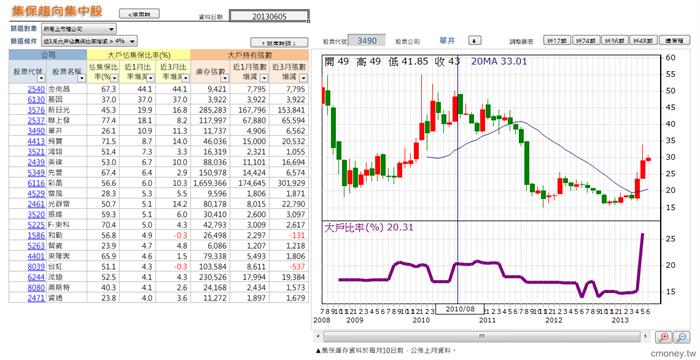
Task: Open stock code link 2537
Action: click(x=36, y=120)
